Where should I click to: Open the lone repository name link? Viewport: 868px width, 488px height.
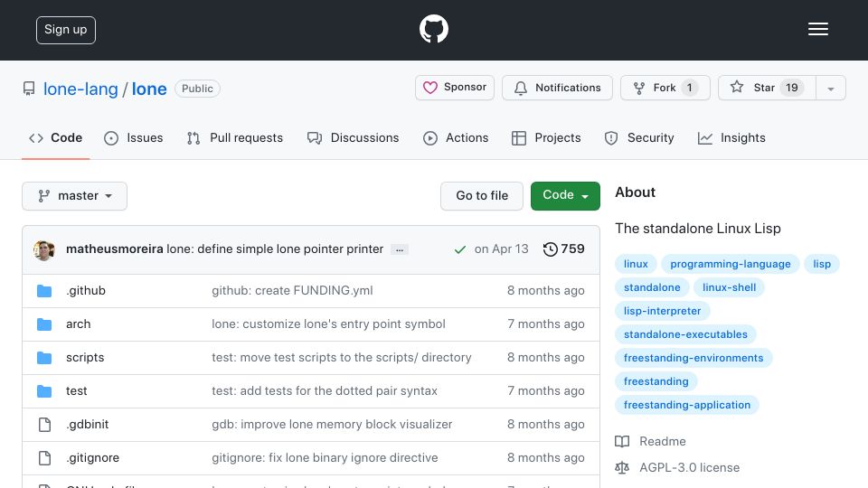[x=149, y=89]
